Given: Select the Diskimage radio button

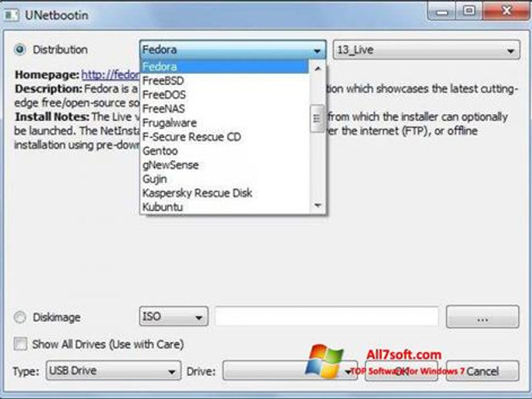Looking at the screenshot, I should pyautogui.click(x=20, y=317).
